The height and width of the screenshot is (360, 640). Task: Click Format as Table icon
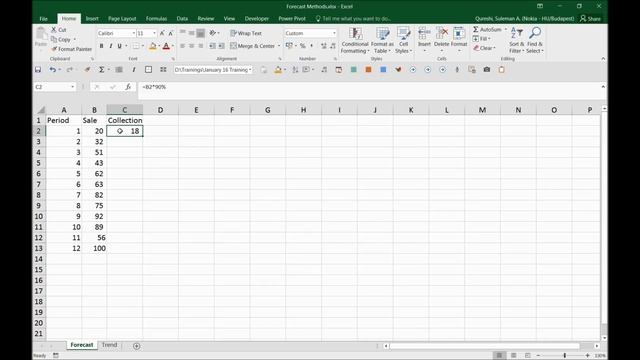click(382, 33)
